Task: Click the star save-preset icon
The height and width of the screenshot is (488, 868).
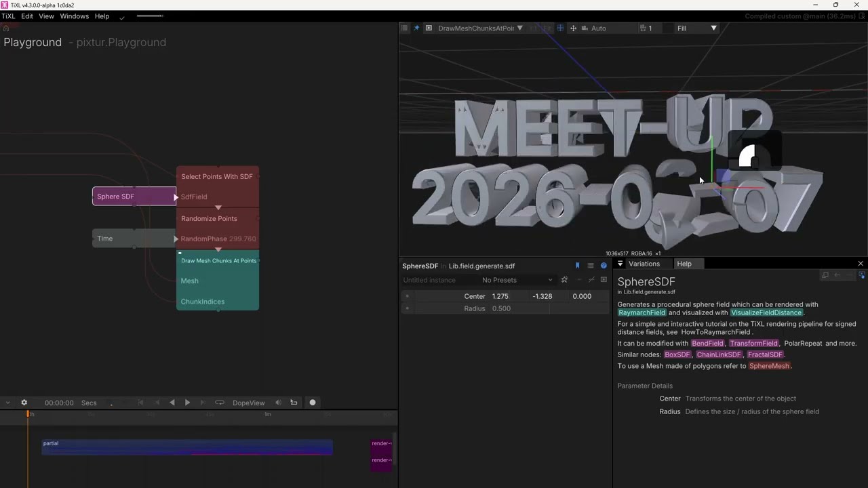Action: tap(564, 280)
